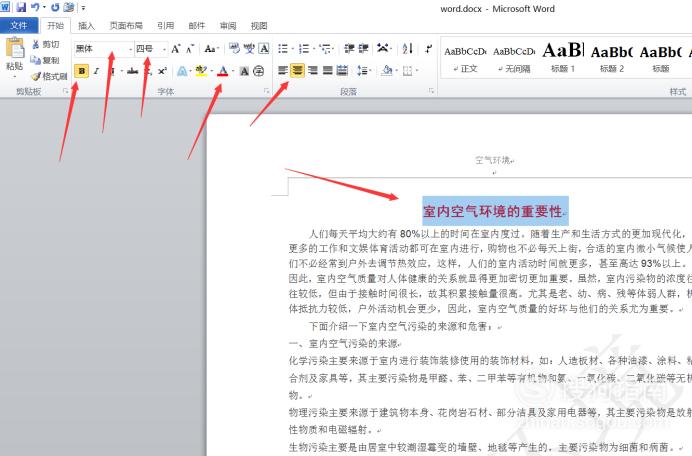Click the Enclose Characters circled icon
Viewport: 692px width, 456px height.
(259, 71)
